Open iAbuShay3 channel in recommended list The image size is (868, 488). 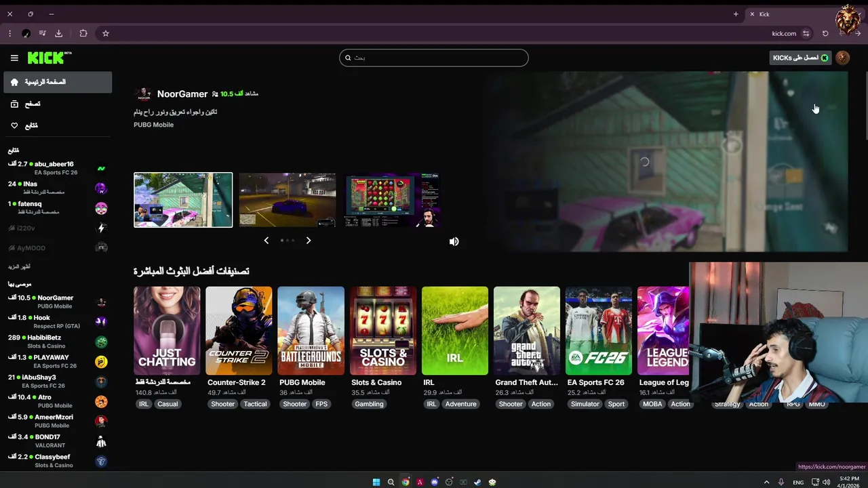(58, 381)
